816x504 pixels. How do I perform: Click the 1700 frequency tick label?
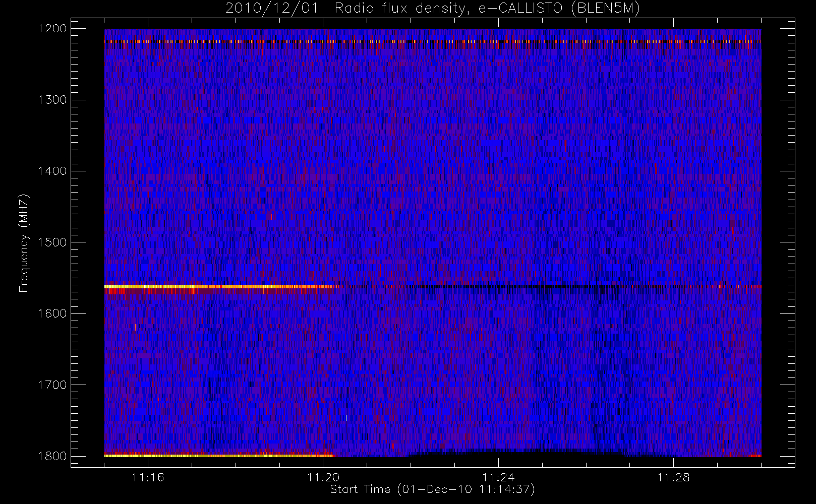(52, 385)
